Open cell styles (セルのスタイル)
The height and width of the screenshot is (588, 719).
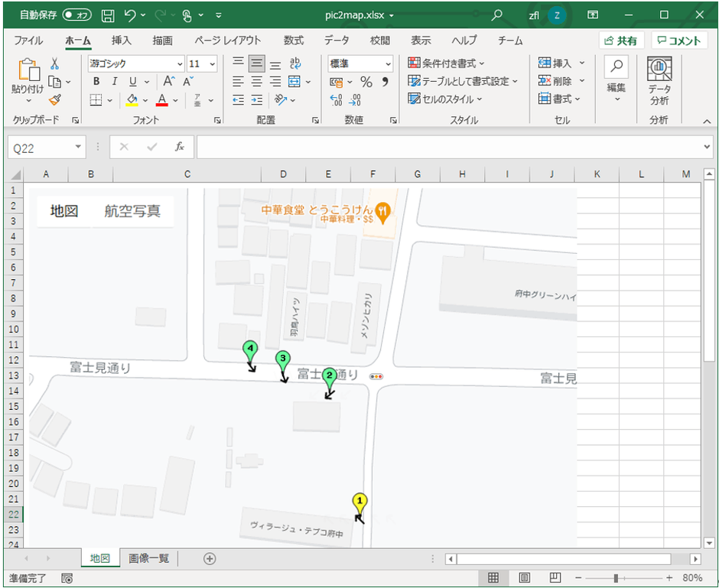pyautogui.click(x=442, y=98)
